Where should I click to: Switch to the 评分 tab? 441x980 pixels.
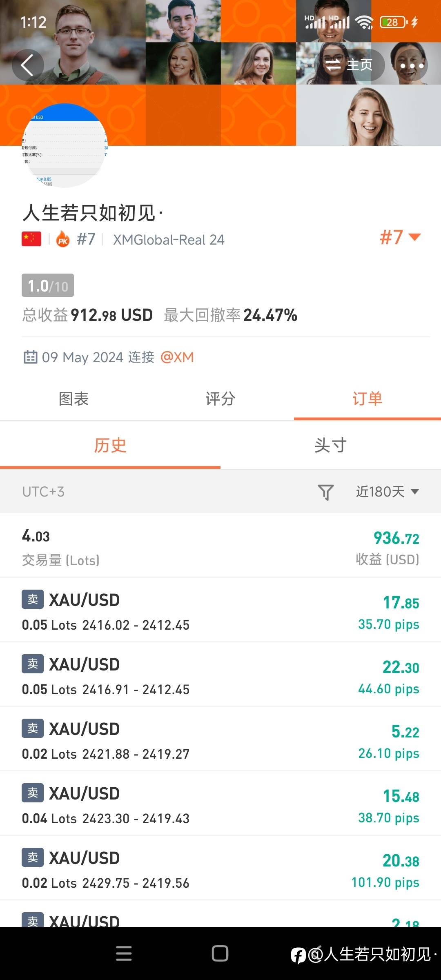point(220,399)
